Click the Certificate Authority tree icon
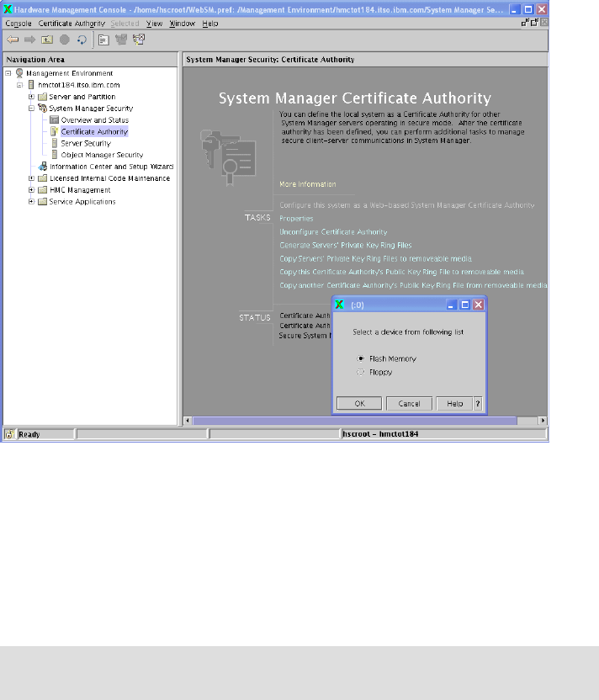This screenshot has height=700, width=599. (x=55, y=131)
